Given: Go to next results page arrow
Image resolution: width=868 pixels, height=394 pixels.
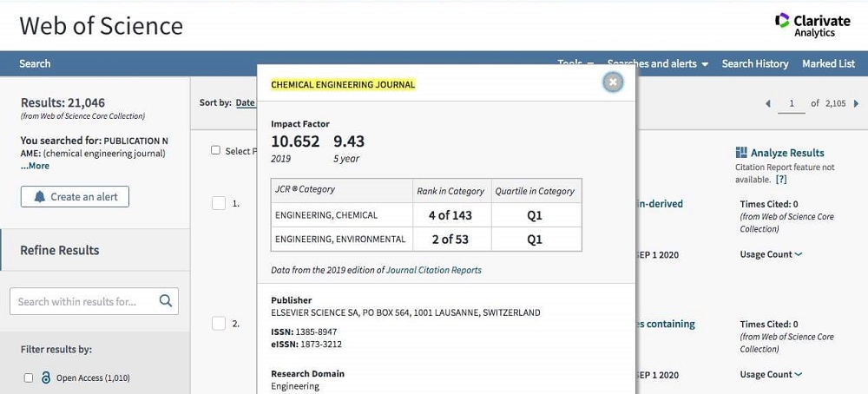Looking at the screenshot, I should point(856,103).
